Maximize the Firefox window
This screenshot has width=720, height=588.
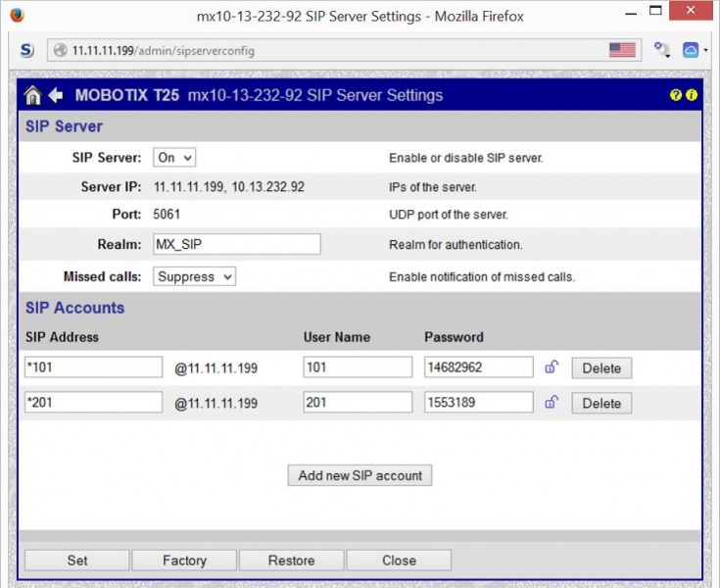(655, 11)
